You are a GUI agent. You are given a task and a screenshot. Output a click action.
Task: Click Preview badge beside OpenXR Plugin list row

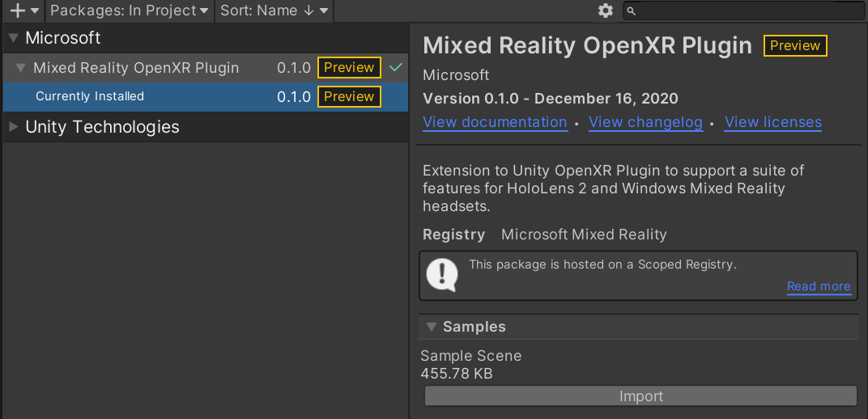[349, 67]
